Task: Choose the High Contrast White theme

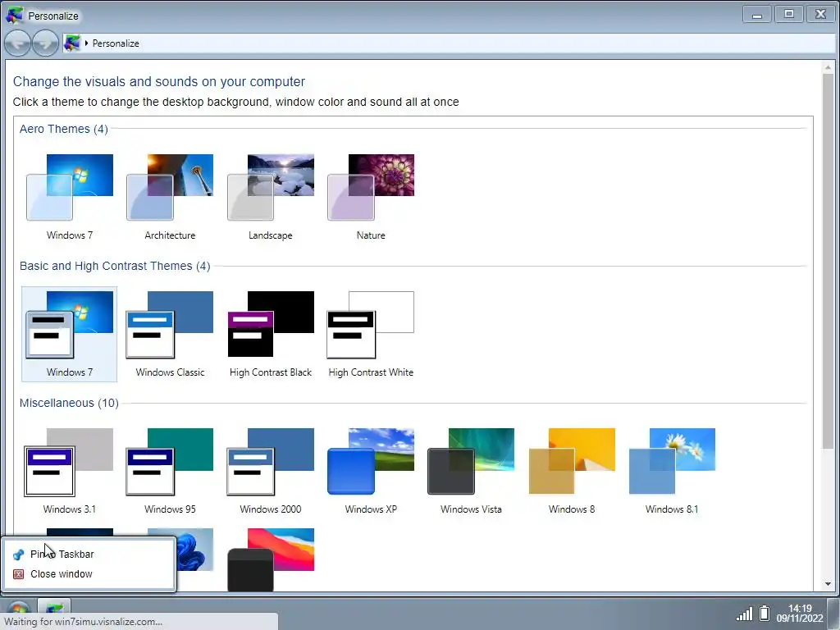Action: pos(371,334)
